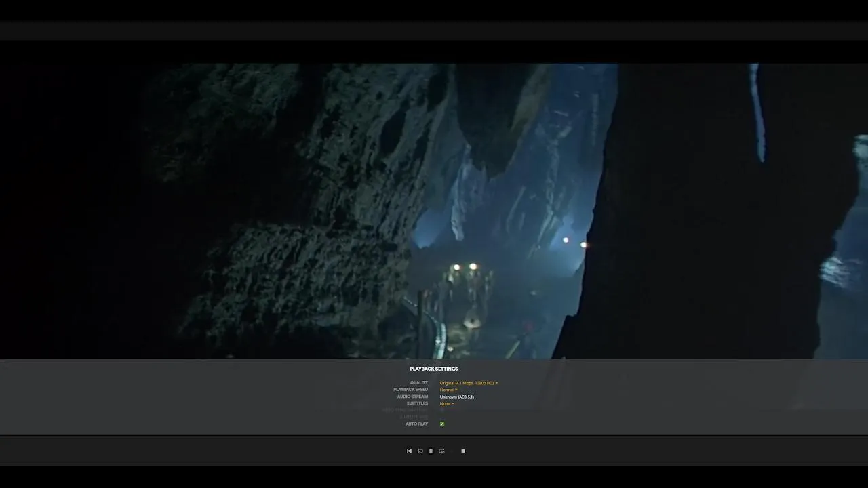Open the Playback Speed dropdown set to Normal
868x488 pixels.
[x=448, y=390]
